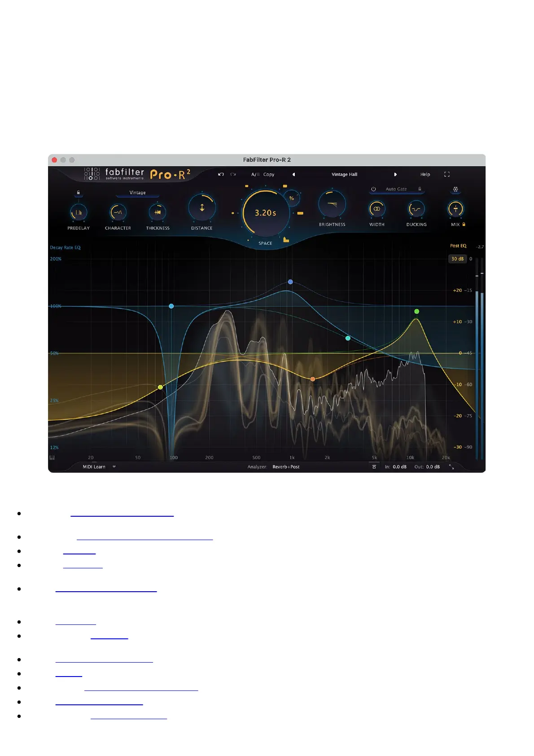Toggle the Auto Gate lock icon
The image size is (534, 756).
[420, 189]
